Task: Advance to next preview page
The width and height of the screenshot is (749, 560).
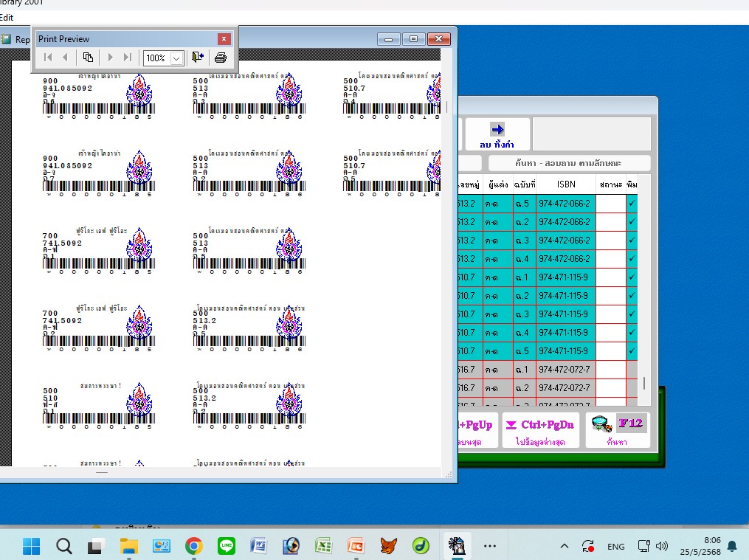Action: [x=111, y=58]
